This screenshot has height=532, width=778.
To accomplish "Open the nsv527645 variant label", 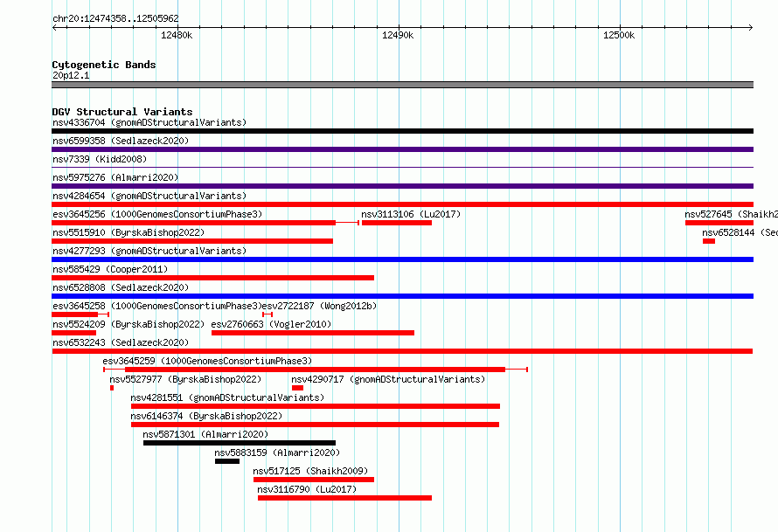I will pyautogui.click(x=732, y=214).
